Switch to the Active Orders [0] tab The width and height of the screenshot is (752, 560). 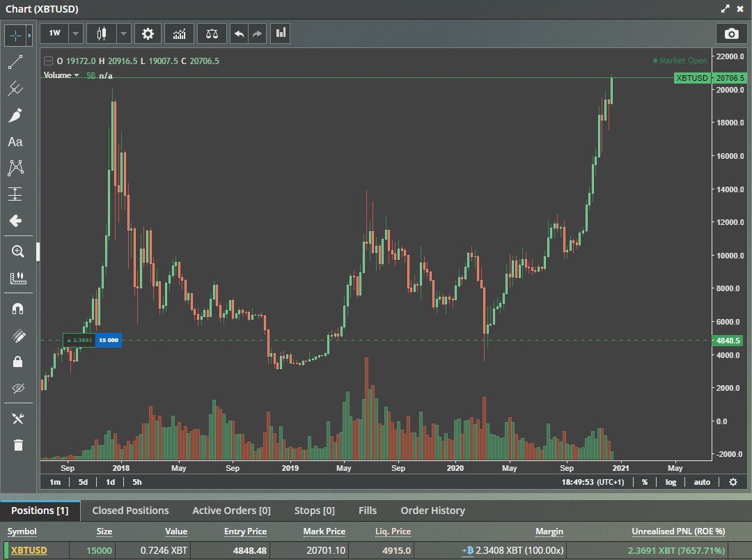tap(231, 511)
